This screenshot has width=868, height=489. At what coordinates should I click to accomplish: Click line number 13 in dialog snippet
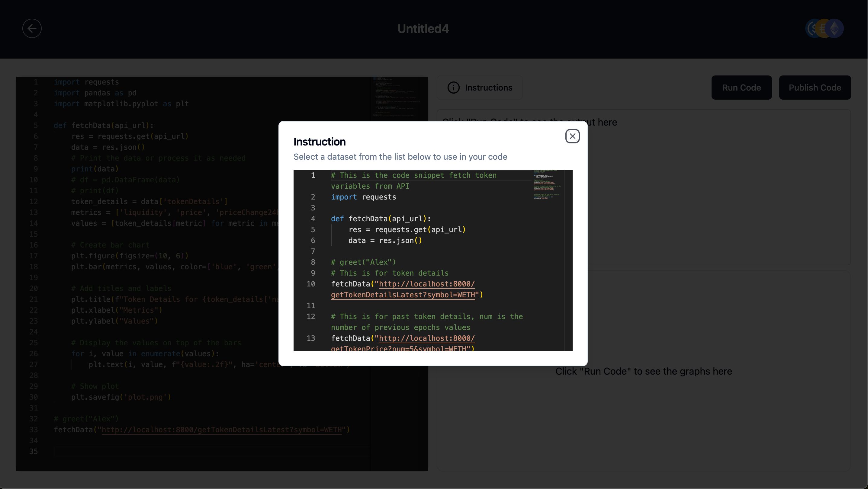[311, 338]
